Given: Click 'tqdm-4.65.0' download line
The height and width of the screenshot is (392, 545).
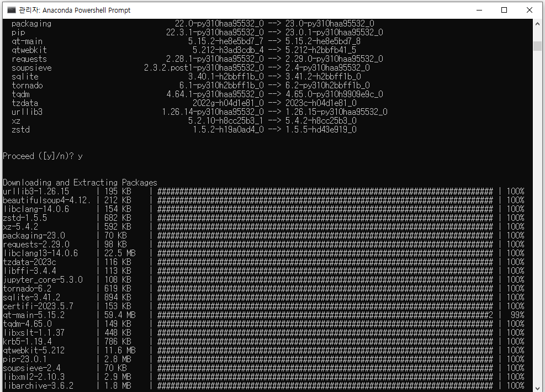Looking at the screenshot, I should [263, 324].
